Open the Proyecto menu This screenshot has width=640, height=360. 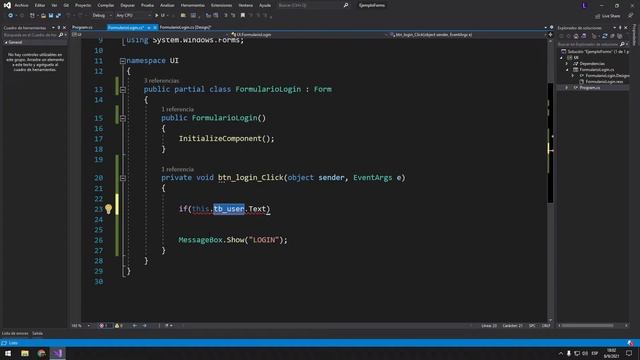point(83,5)
